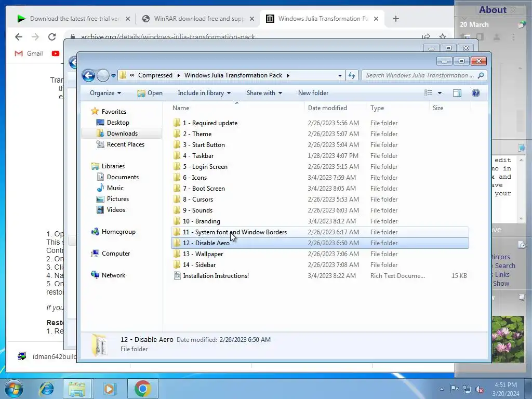This screenshot has width=532, height=399.
Task: Click Chrome icon on taskbar
Action: pyautogui.click(x=142, y=389)
